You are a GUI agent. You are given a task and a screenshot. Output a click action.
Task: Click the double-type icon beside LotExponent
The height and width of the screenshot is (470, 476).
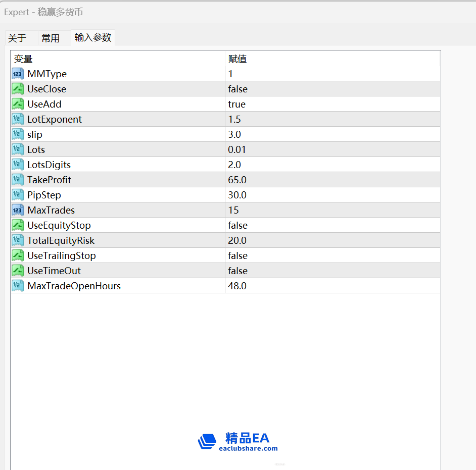tap(18, 119)
